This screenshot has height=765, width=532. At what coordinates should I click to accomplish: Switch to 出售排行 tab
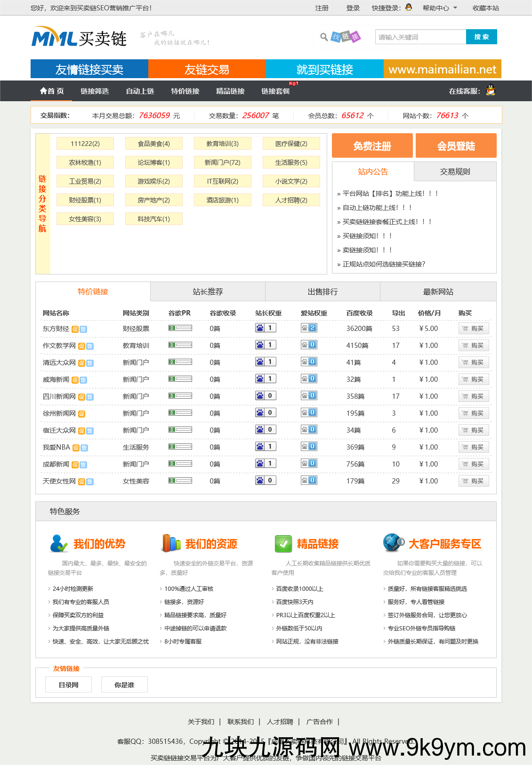click(322, 291)
